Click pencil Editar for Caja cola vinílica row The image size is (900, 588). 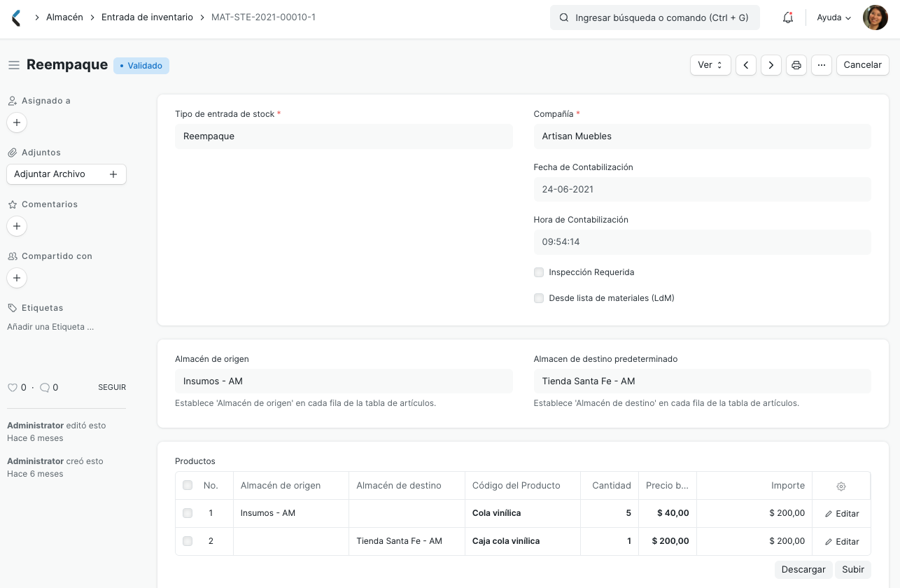(842, 541)
